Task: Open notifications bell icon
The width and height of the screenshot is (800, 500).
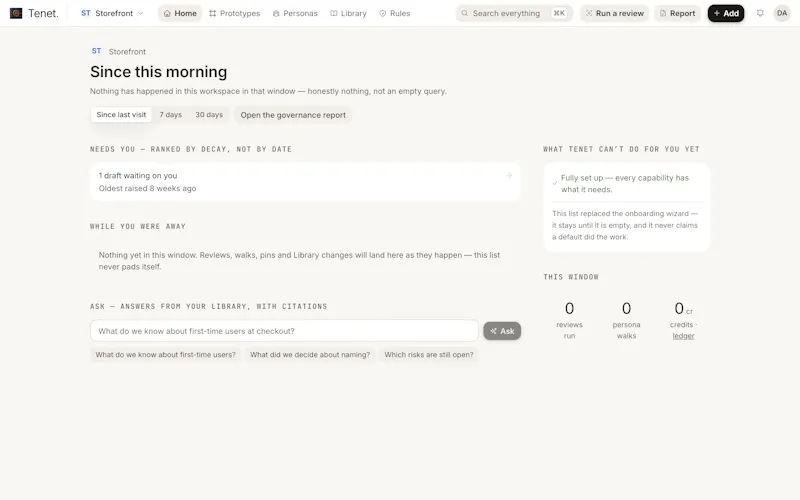Action: 760,13
